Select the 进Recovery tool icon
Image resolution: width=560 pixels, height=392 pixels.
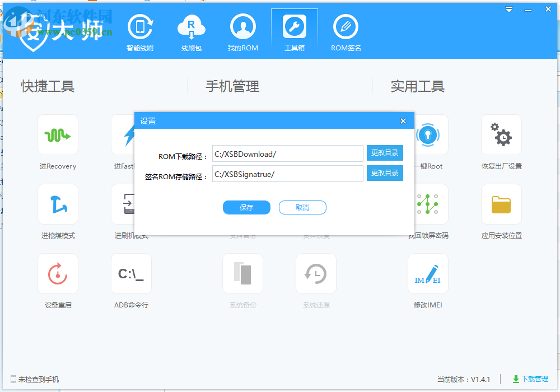58,134
